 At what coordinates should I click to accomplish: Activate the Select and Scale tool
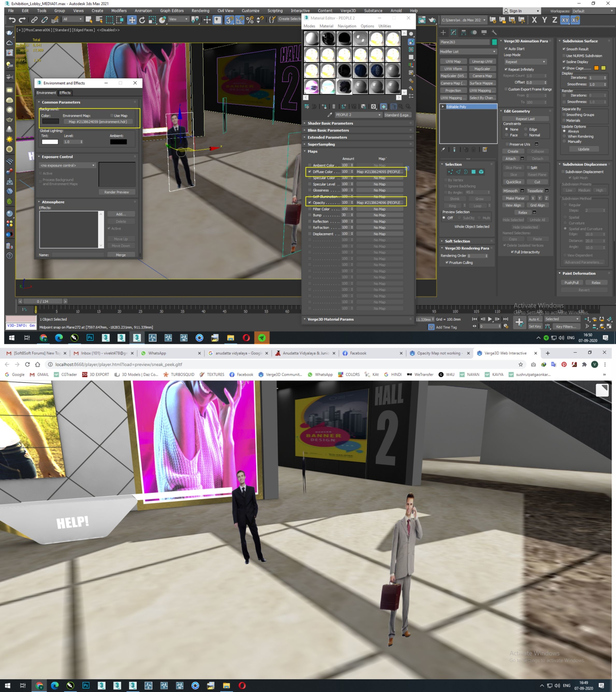point(153,20)
